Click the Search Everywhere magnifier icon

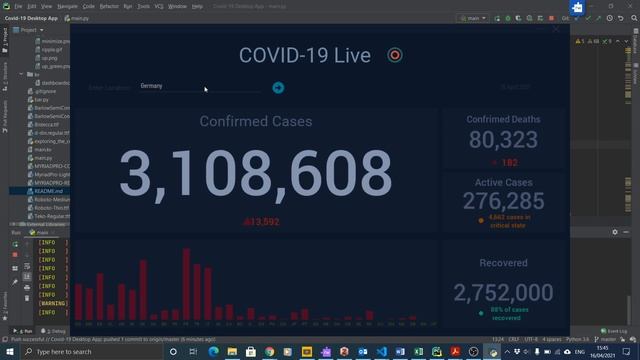tap(634, 18)
